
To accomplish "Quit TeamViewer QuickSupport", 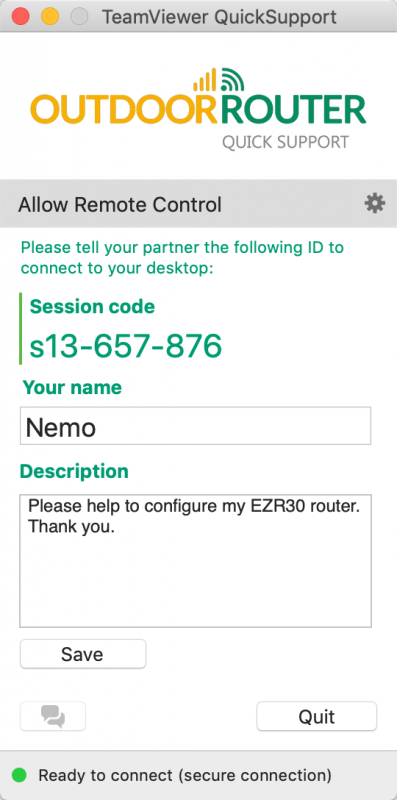I will point(316,716).
